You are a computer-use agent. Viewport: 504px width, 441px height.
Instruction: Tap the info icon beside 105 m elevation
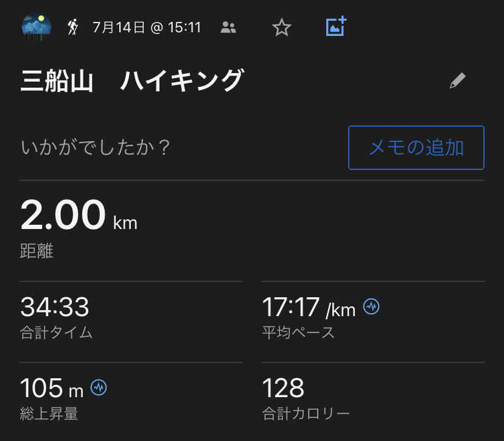point(99,387)
